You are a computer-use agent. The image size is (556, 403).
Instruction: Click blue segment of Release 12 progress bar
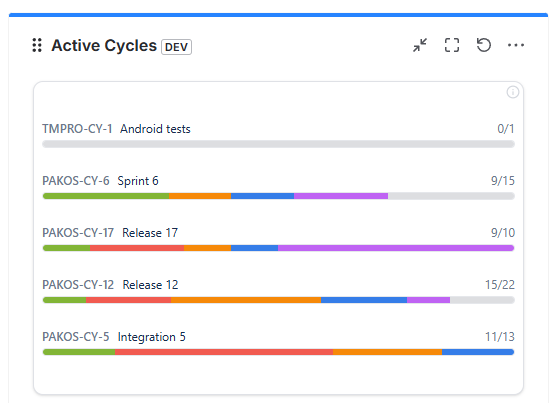coord(364,300)
